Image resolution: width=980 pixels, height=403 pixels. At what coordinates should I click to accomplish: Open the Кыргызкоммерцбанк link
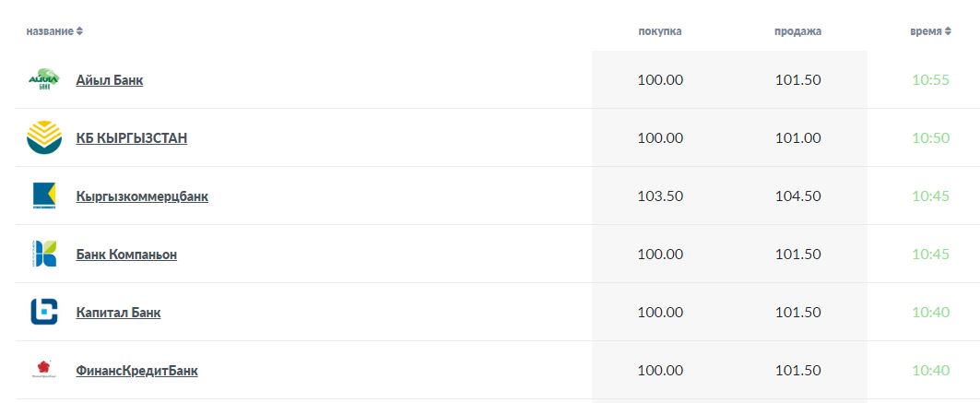[142, 196]
